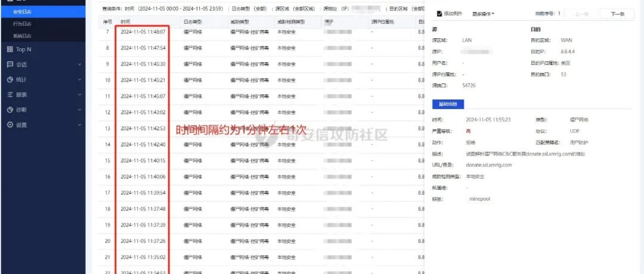Click the 日志类型（全部） filter text

pos(249,8)
